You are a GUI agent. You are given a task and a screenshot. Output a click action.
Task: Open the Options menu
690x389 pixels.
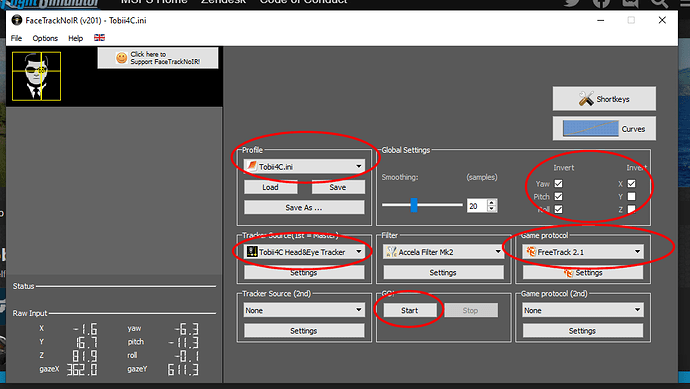45,38
